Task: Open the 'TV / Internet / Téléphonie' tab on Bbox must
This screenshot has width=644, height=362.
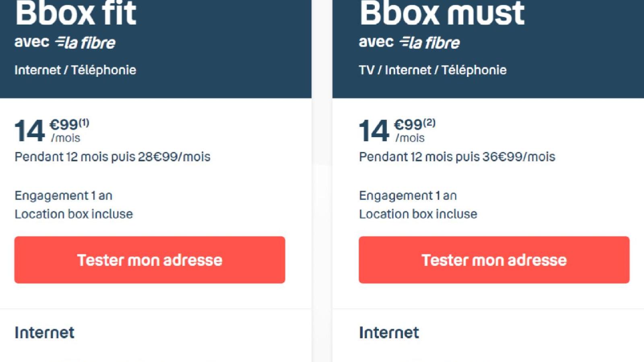Action: (x=433, y=69)
